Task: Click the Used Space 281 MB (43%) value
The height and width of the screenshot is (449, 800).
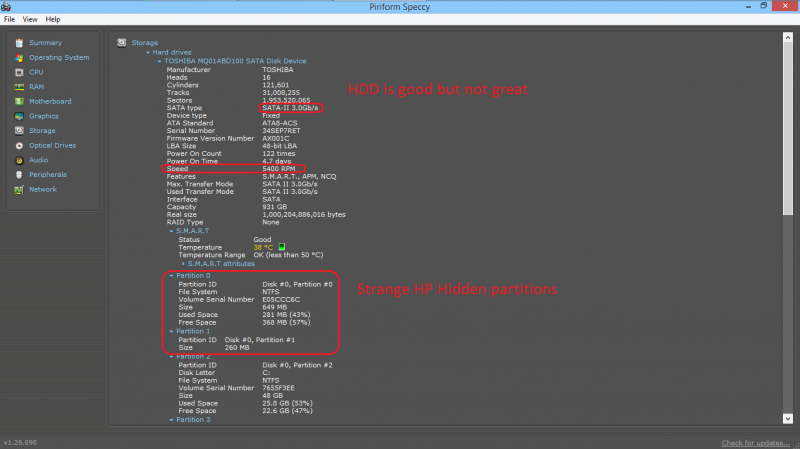Action: [286, 315]
